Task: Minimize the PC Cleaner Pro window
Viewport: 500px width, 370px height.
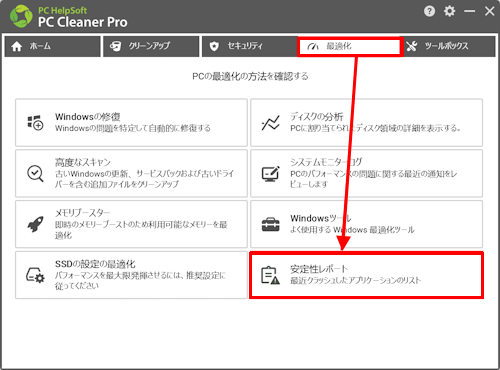Action: (469, 11)
